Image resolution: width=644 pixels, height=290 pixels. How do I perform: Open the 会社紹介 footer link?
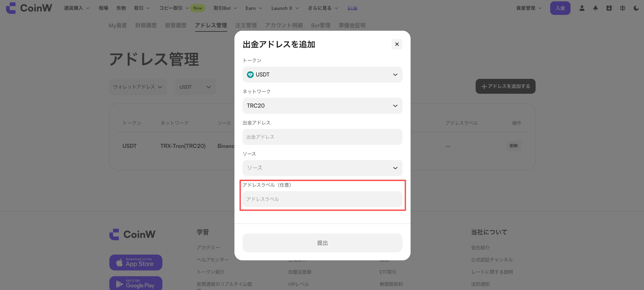pos(480,248)
